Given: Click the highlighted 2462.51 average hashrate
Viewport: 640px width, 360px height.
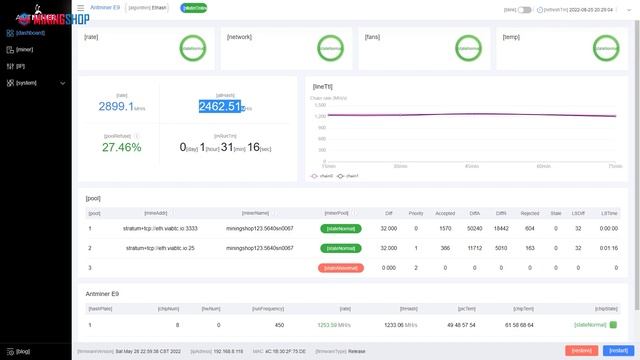Looking at the screenshot, I should pos(220,107).
